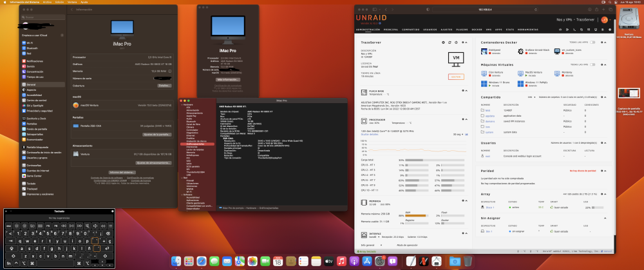Screen dimensions: 644x270
Task: Click the Disco 1 usage bar at 22%
Action: tap(598, 207)
